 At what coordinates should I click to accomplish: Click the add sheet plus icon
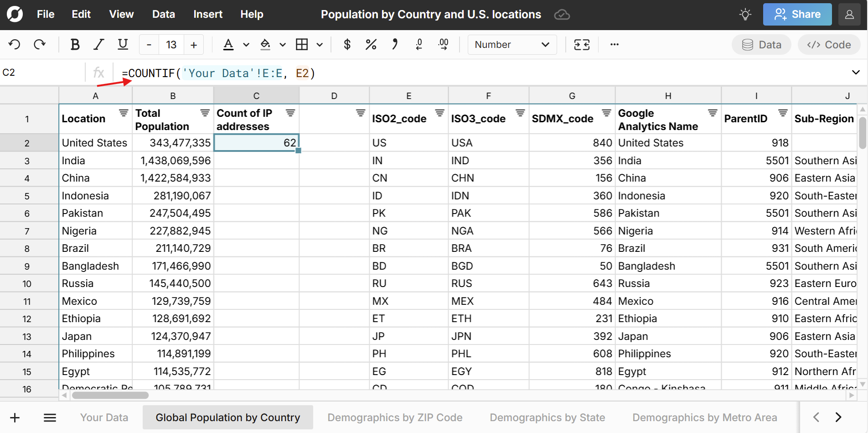[x=15, y=417]
